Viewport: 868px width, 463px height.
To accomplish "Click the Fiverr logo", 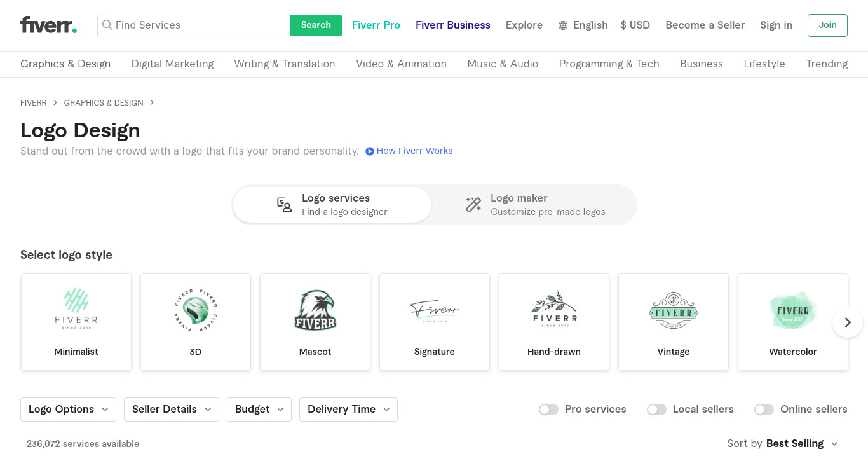I will pyautogui.click(x=49, y=25).
